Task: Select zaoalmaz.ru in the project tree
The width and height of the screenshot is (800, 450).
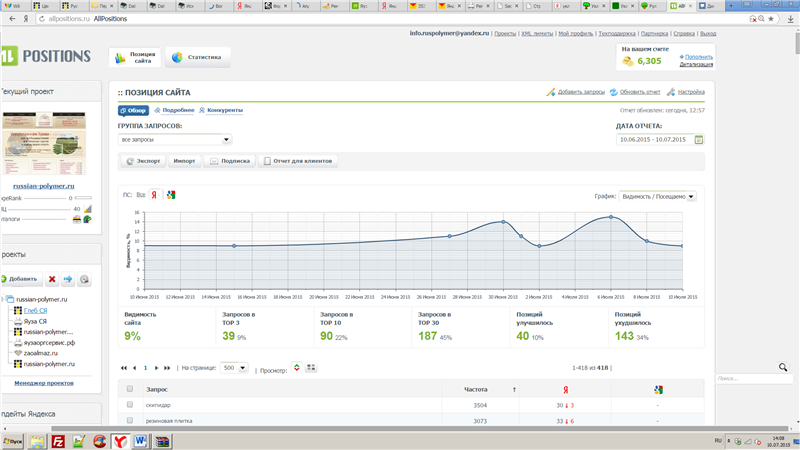Action: pos(42,353)
